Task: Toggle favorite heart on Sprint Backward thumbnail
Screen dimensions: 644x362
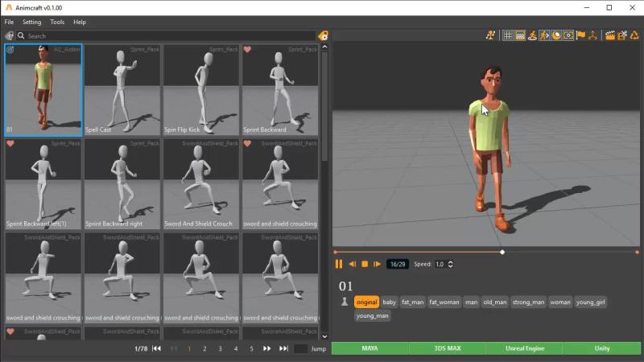Action: [247, 49]
